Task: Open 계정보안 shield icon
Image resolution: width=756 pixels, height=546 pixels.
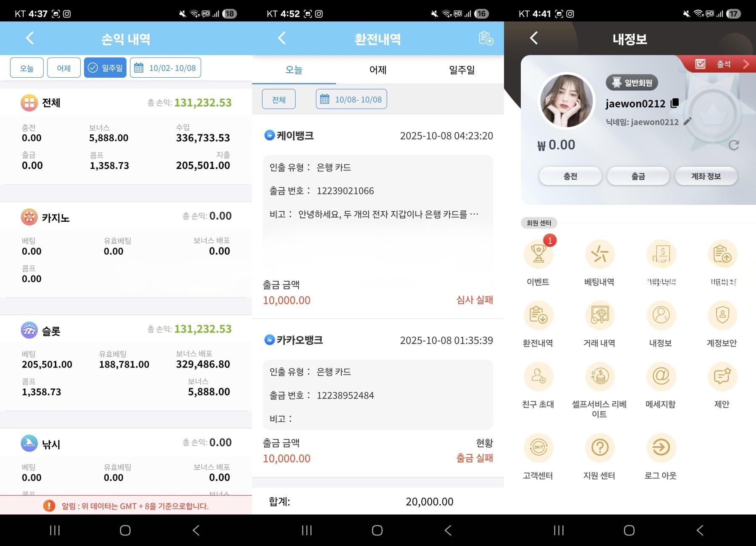Action: pos(722,316)
